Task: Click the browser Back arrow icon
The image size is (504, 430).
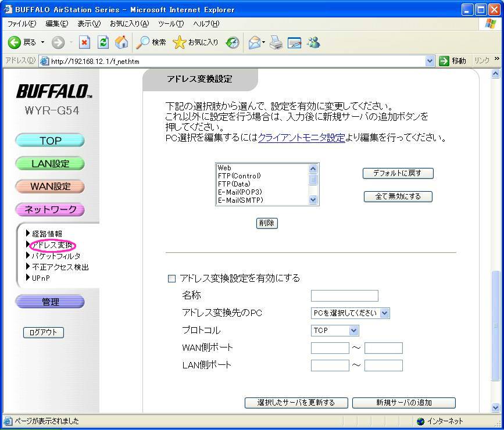Action: (15, 42)
